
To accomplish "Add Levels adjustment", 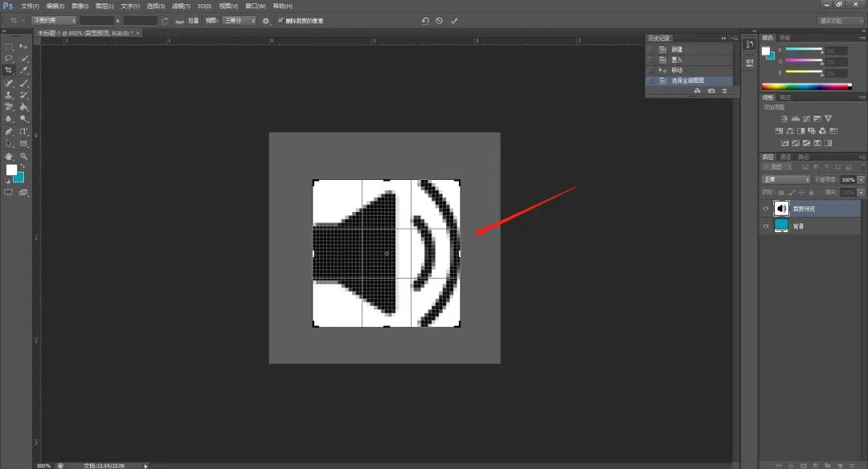I will click(795, 118).
